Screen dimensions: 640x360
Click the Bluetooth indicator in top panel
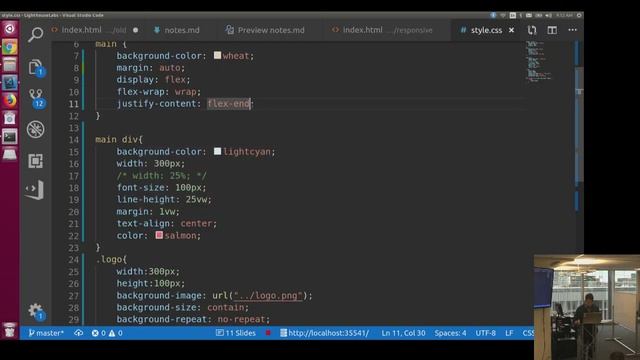[493, 15]
